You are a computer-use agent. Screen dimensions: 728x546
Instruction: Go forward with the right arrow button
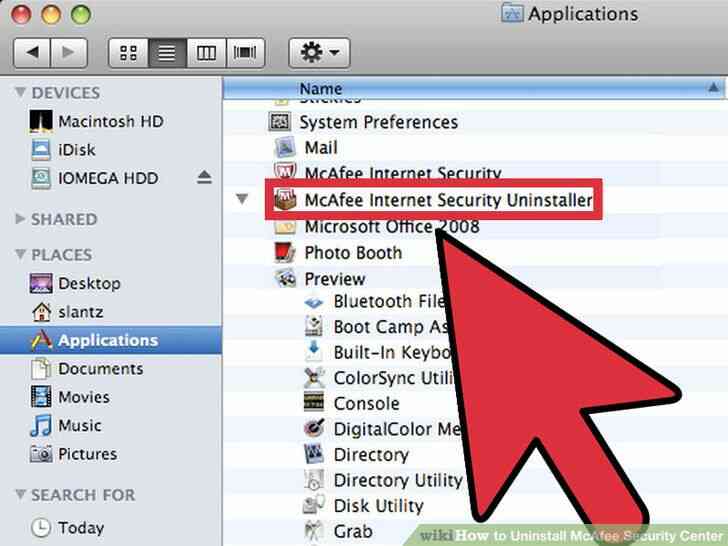(x=69, y=52)
